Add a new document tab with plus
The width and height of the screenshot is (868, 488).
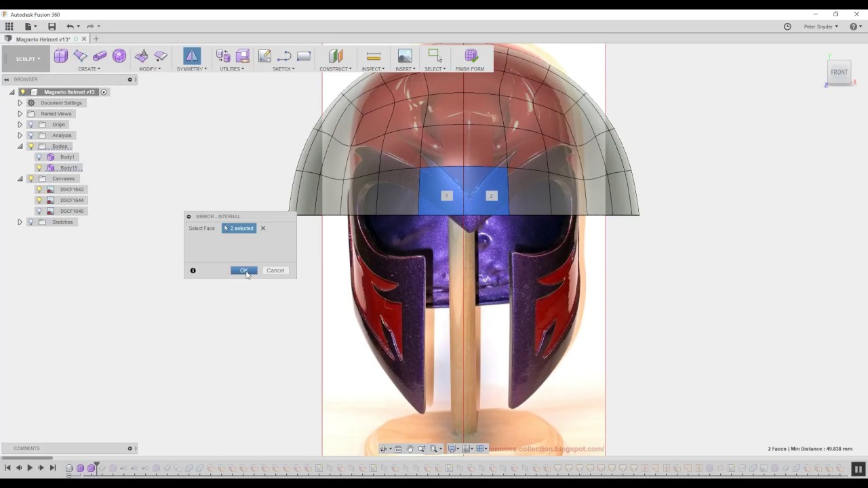coord(96,39)
